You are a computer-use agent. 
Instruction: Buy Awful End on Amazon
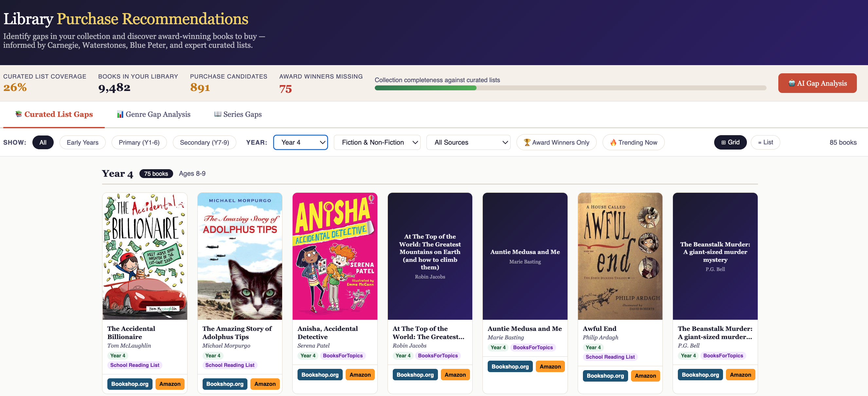coord(645,376)
